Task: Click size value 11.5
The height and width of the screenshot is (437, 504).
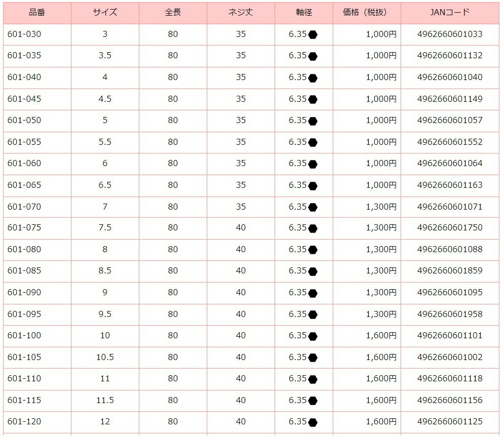Action: [x=105, y=400]
